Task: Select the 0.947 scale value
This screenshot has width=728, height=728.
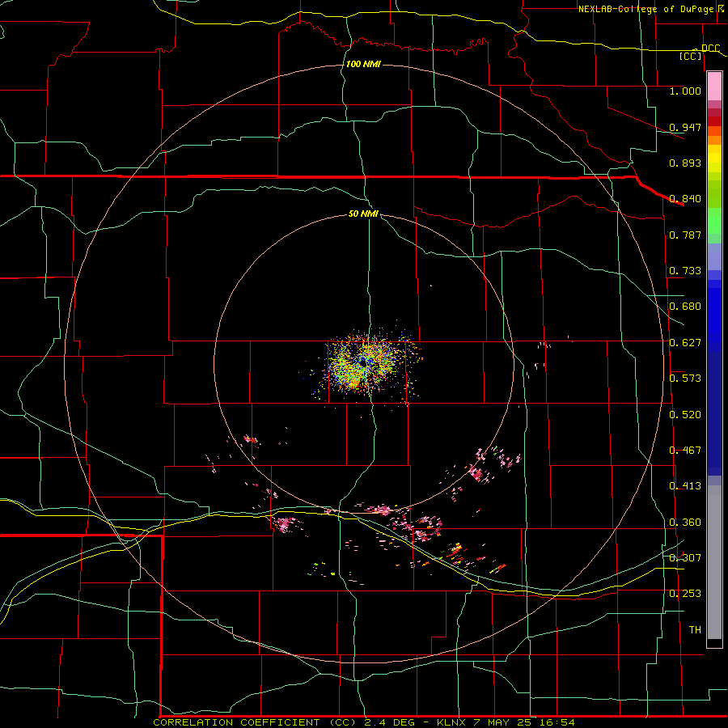Action: pyautogui.click(x=685, y=127)
